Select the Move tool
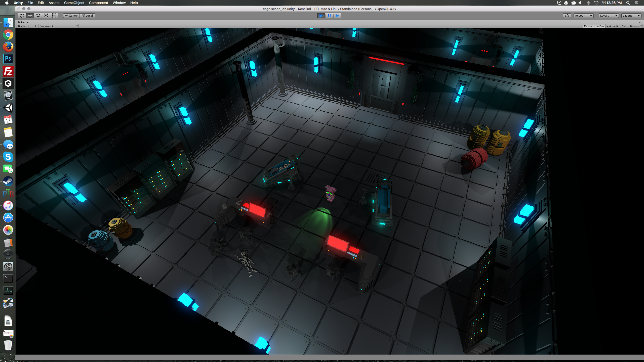The width and height of the screenshot is (644, 362). (30, 16)
